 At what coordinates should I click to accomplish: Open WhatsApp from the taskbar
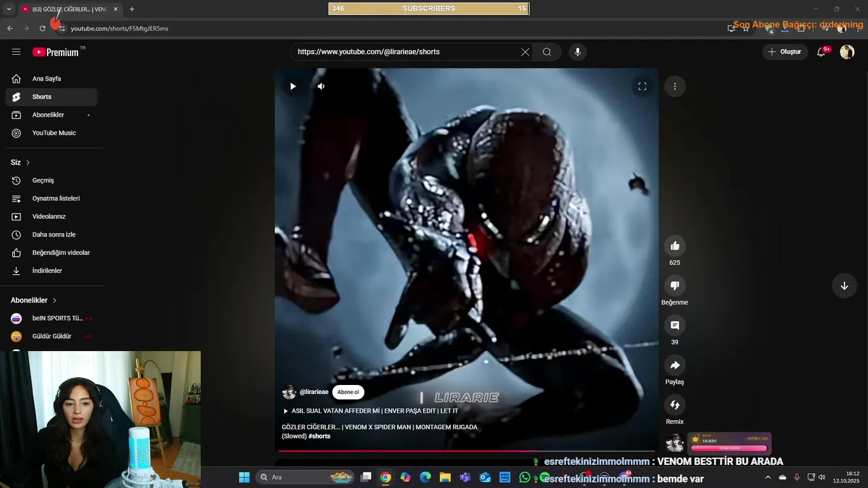524,477
